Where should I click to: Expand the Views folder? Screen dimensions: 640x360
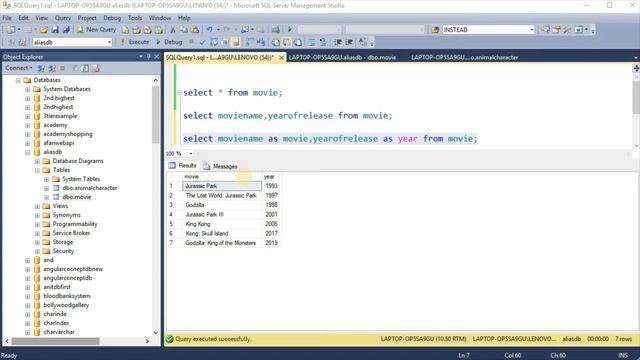[x=37, y=206]
